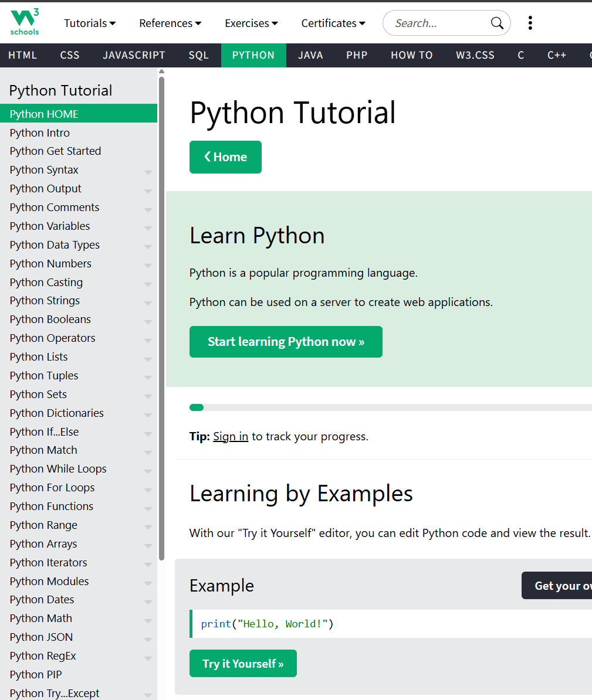Click the W3Schools logo
The image size is (592, 700).
(x=25, y=22)
